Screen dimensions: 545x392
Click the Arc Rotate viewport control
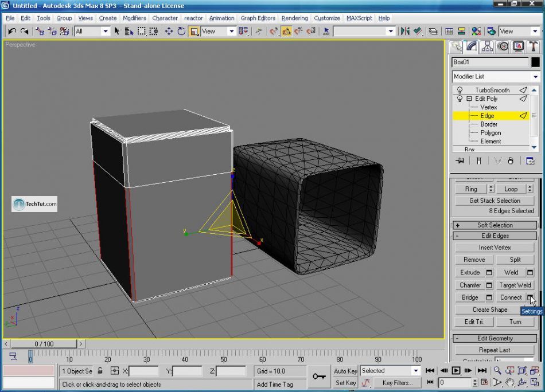pos(522,383)
